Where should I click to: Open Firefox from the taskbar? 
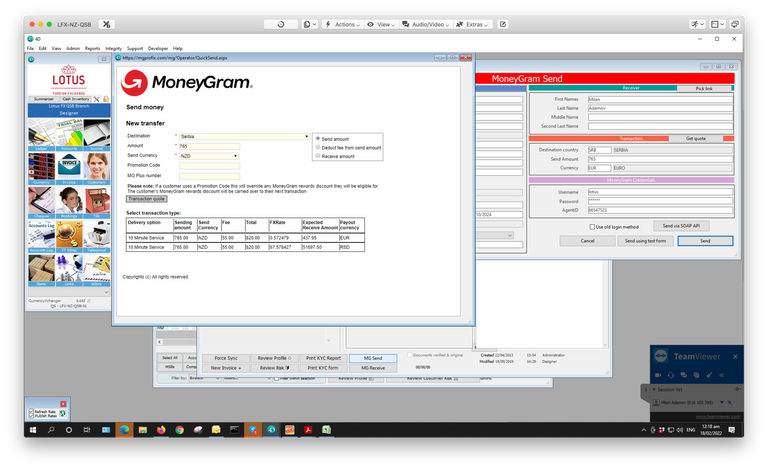[x=161, y=430]
